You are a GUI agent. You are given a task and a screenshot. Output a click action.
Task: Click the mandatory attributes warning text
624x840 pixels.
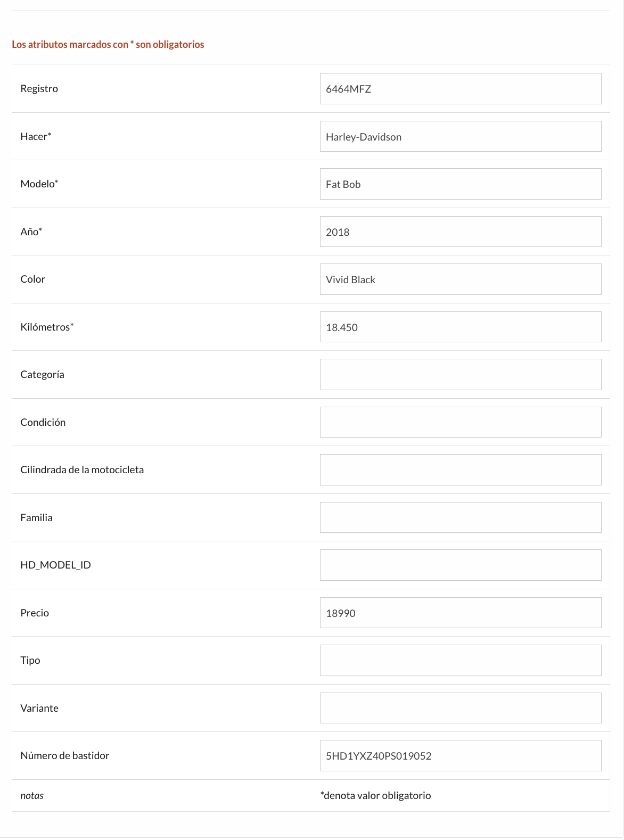click(108, 45)
